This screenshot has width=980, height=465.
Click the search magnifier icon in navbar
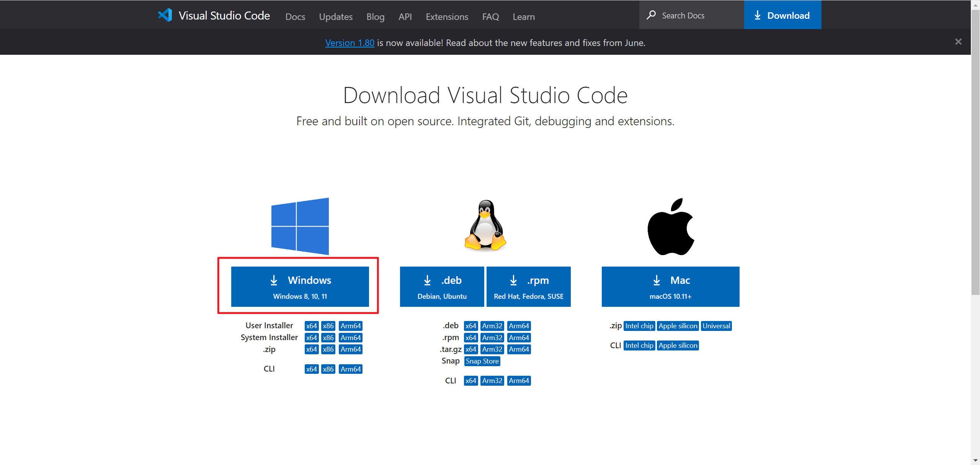pos(651,16)
